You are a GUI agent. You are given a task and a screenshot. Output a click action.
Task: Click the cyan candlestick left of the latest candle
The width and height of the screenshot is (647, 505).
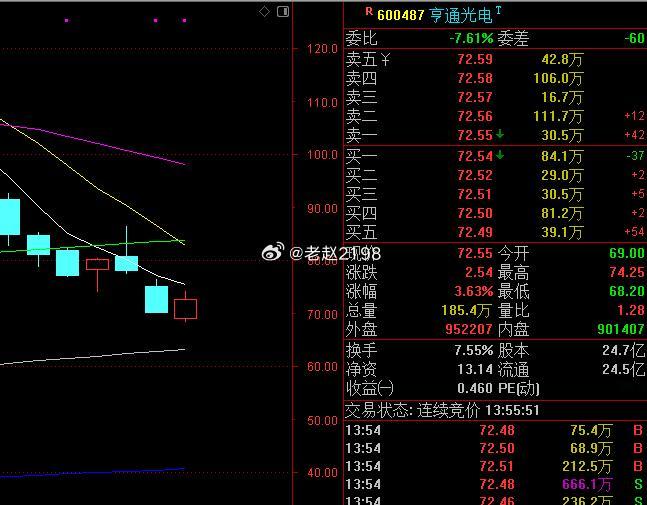point(156,299)
